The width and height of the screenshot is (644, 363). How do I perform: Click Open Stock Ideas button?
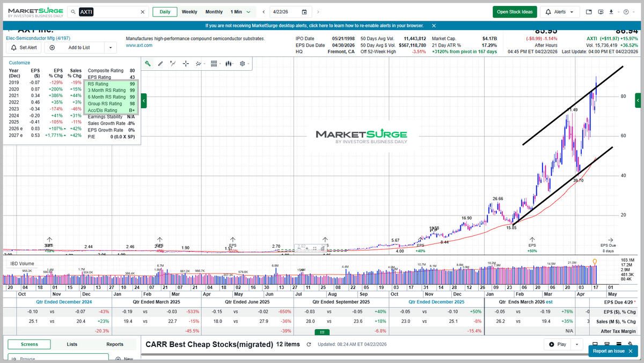[x=515, y=12]
